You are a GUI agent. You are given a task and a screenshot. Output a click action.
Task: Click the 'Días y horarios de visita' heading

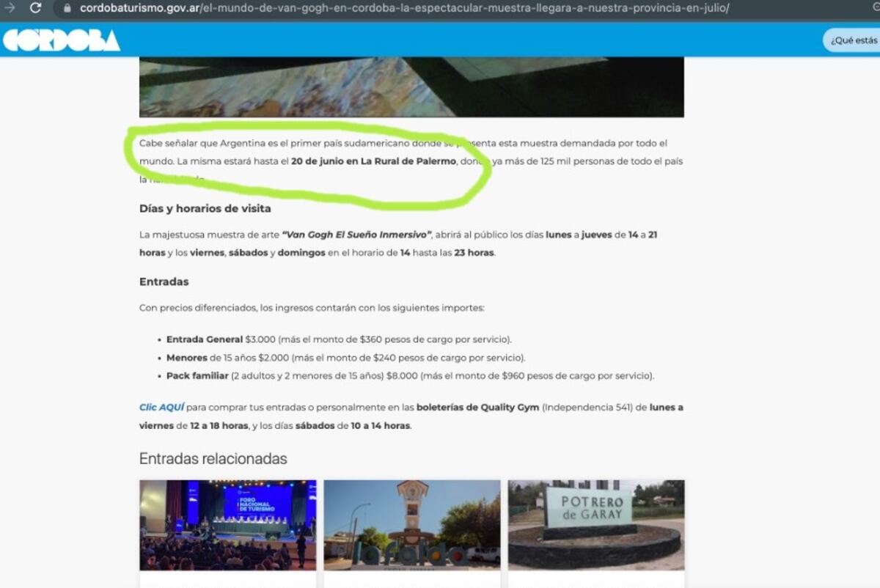point(205,208)
